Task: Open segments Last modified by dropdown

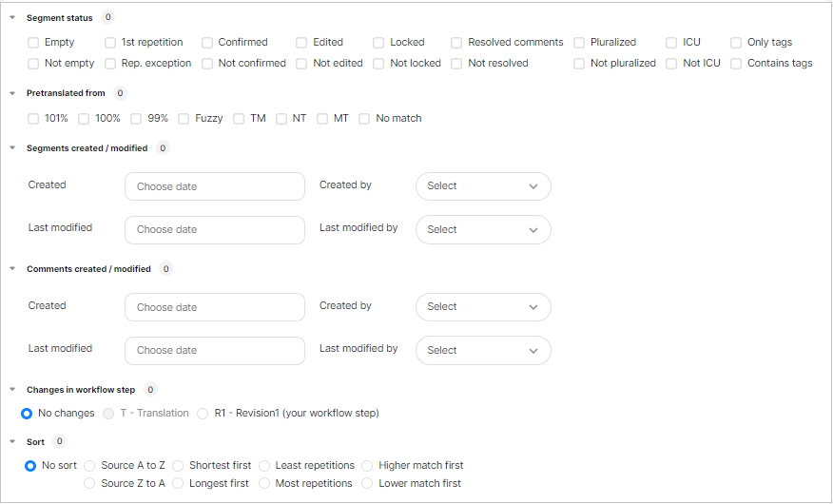Action: pyautogui.click(x=483, y=229)
